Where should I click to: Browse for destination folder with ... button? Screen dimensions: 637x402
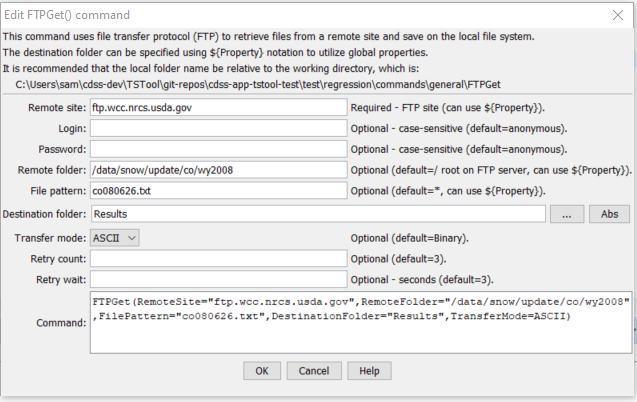[x=567, y=214]
